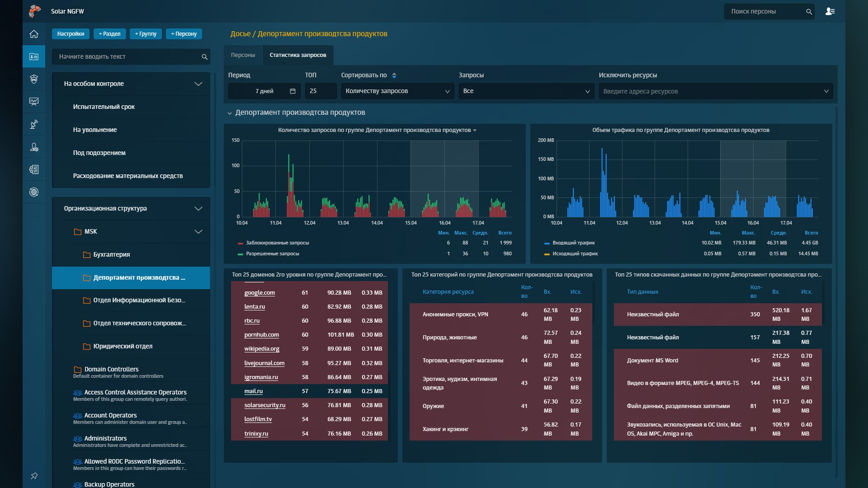Toggle allowed requests legend entry
Viewport: 868px width, 488px height.
tap(272, 254)
